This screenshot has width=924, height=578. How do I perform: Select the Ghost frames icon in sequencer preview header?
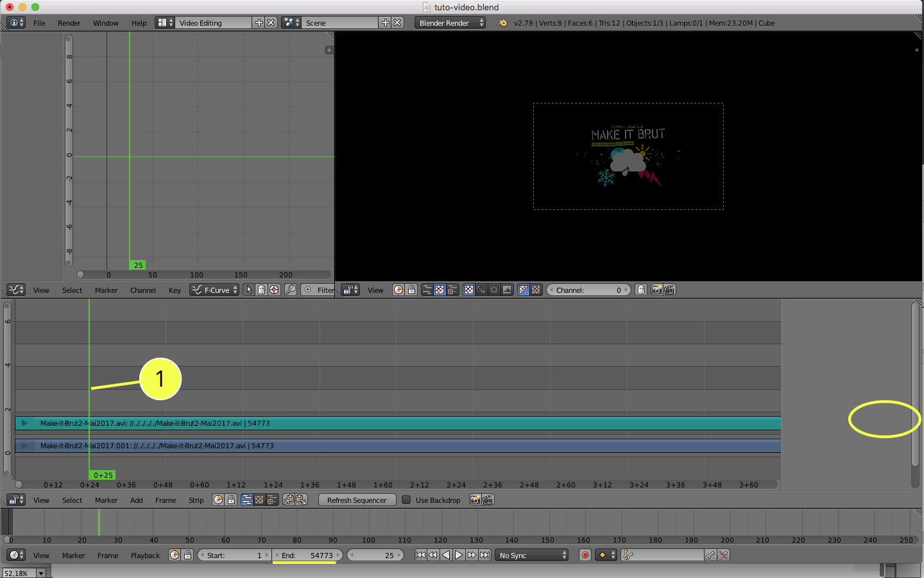click(640, 290)
